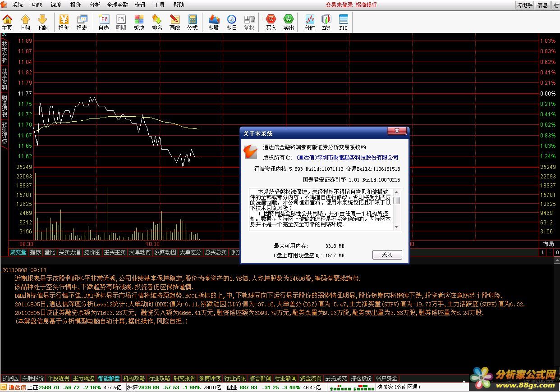Select 大单动向 indicator tab

[x=140, y=252]
